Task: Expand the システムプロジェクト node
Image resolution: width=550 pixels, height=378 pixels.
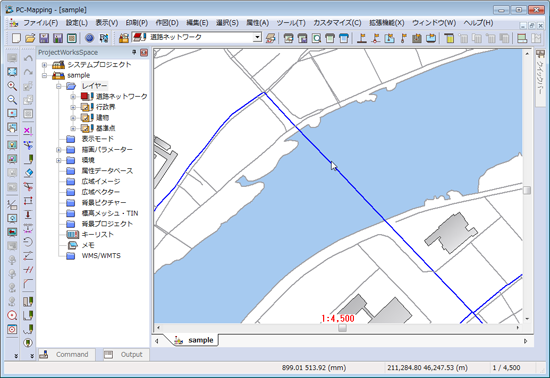Action: [45, 65]
